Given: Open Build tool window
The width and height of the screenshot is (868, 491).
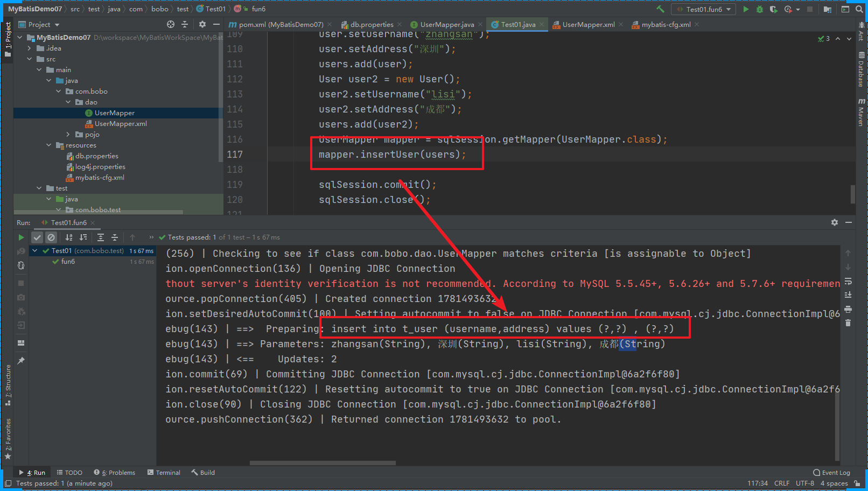Looking at the screenshot, I should [x=203, y=473].
